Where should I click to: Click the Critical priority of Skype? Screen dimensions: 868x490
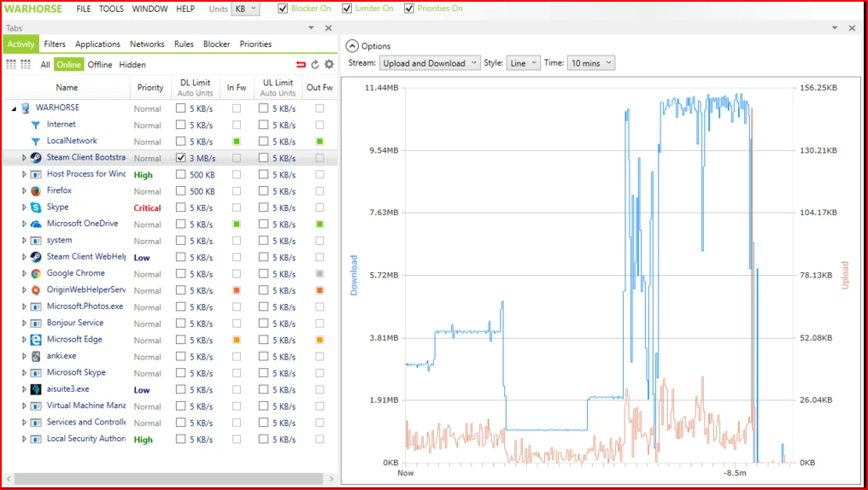coord(147,208)
